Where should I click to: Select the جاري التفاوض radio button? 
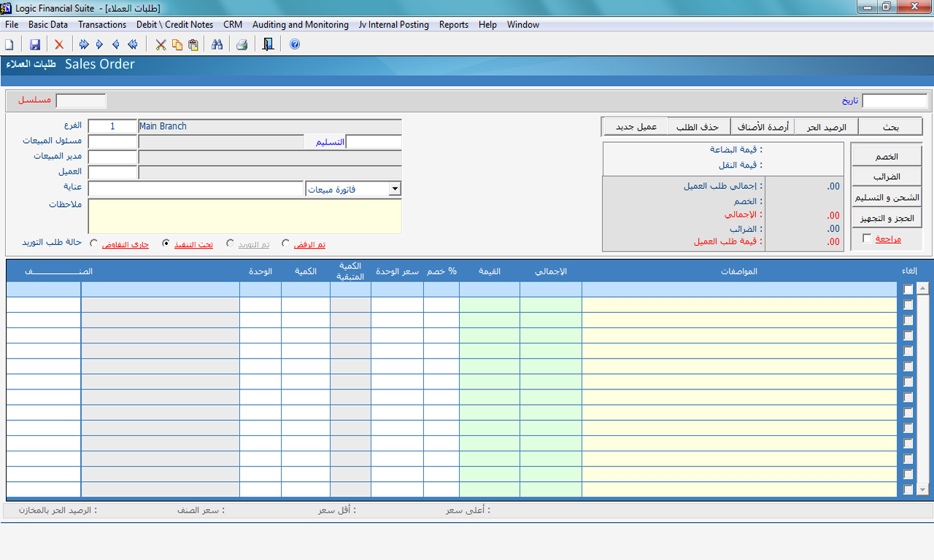click(x=93, y=244)
